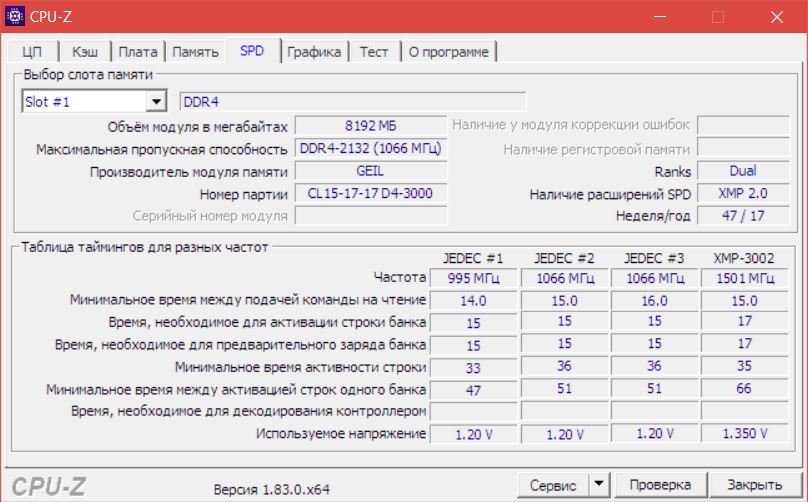The image size is (808, 502).
Task: Click the empty serial number field
Action: tap(371, 216)
